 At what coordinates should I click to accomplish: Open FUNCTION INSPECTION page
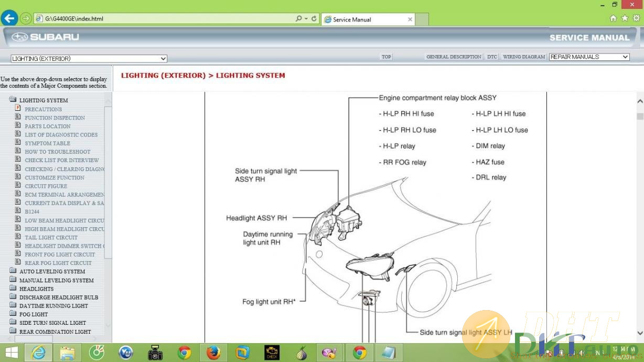55,118
